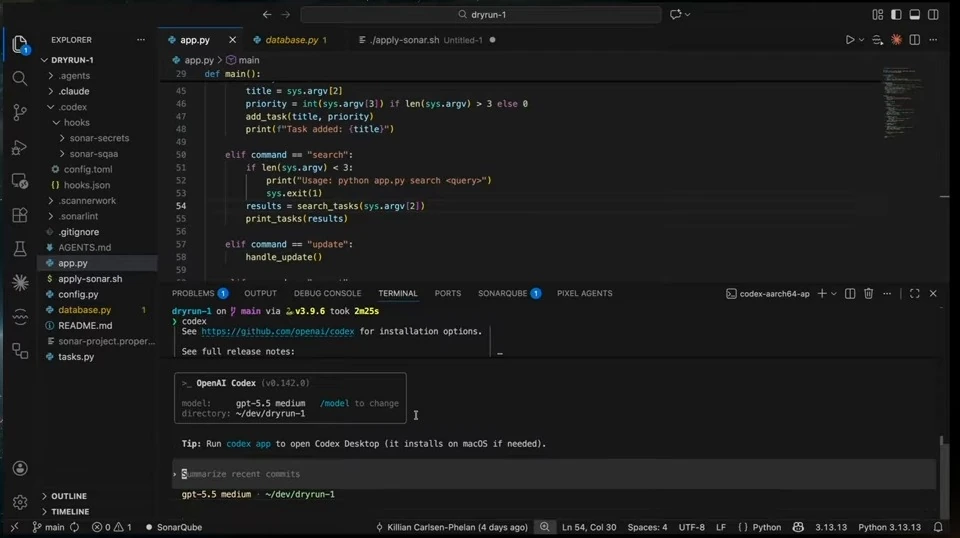Toggle primary side bar visibility
Image resolution: width=960 pixels, height=538 pixels.
[896, 14]
